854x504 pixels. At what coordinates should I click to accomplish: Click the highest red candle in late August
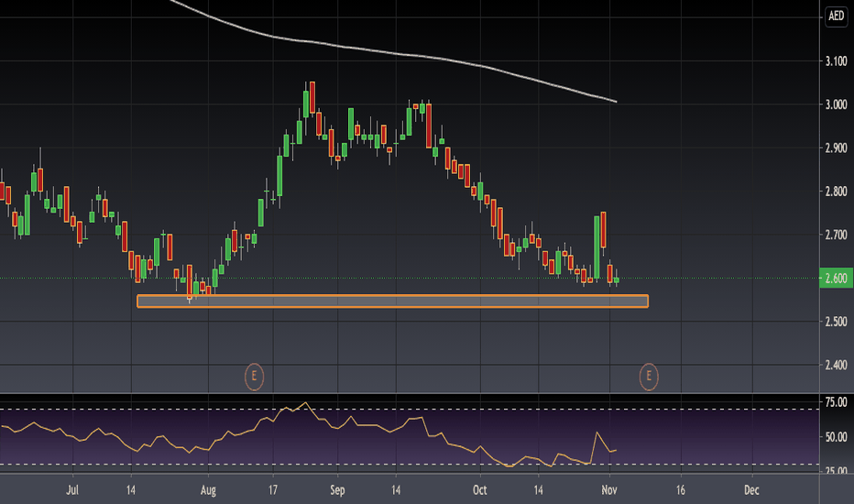coord(312,98)
